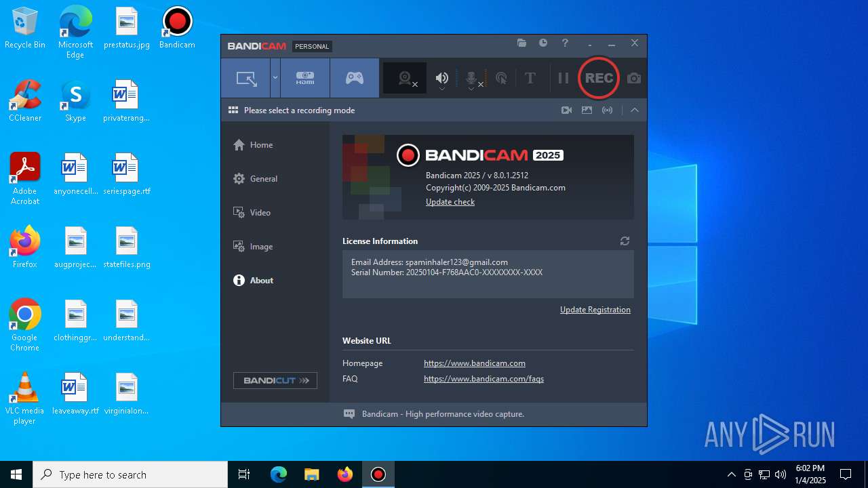Select the Adobe Acrobat desktop shortcut
Screen dimensions: 868x488
click(x=25, y=179)
